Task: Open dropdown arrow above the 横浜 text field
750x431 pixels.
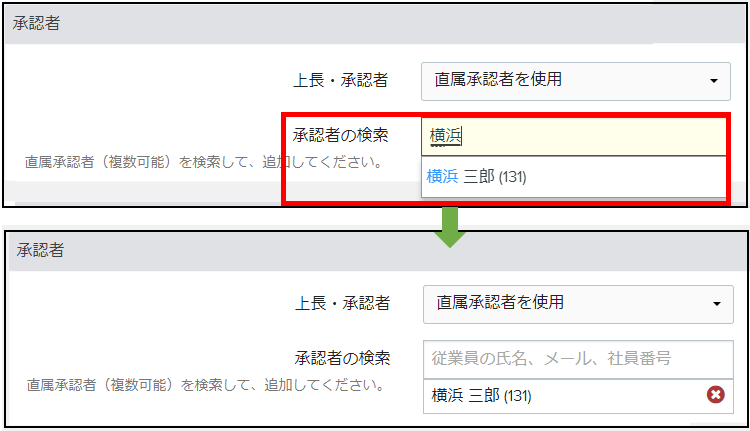Action: tap(714, 81)
